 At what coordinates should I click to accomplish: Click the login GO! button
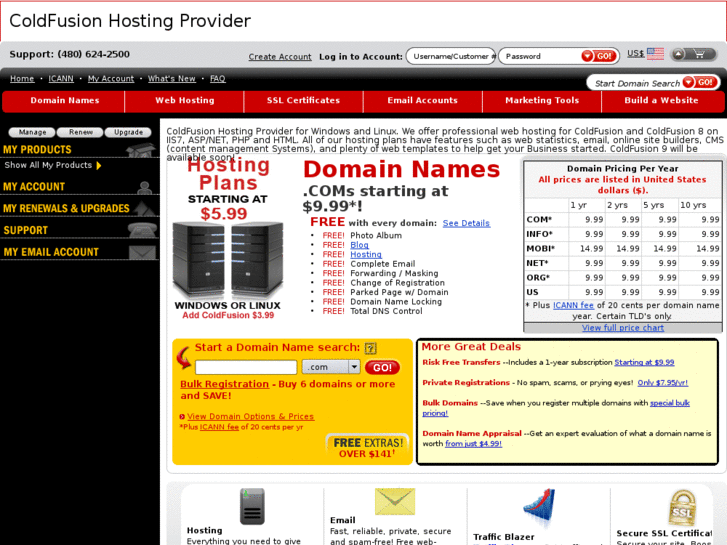point(599,56)
